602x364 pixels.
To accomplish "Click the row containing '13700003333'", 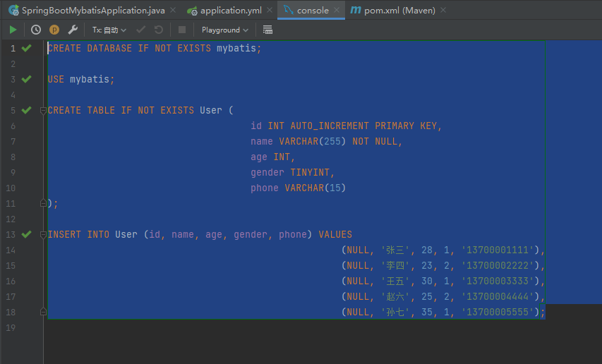I will 443,281.
